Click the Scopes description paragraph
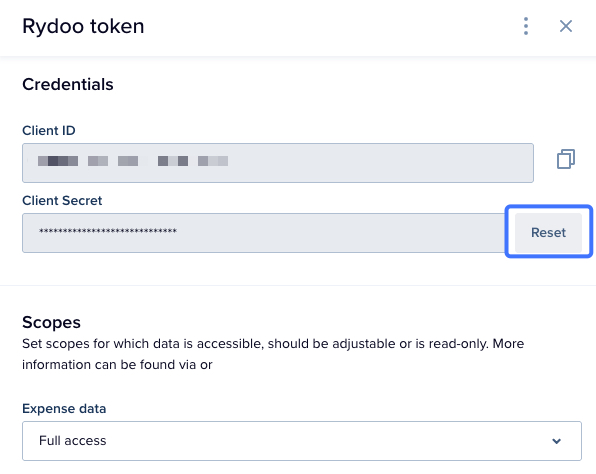This screenshot has height=474, width=596. 273,354
